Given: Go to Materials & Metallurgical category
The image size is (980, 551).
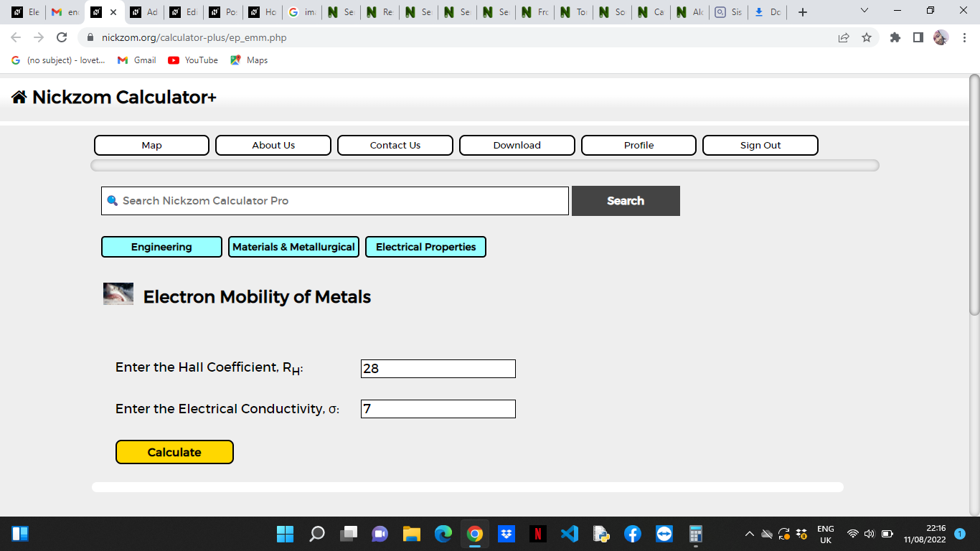Looking at the screenshot, I should click(x=293, y=247).
